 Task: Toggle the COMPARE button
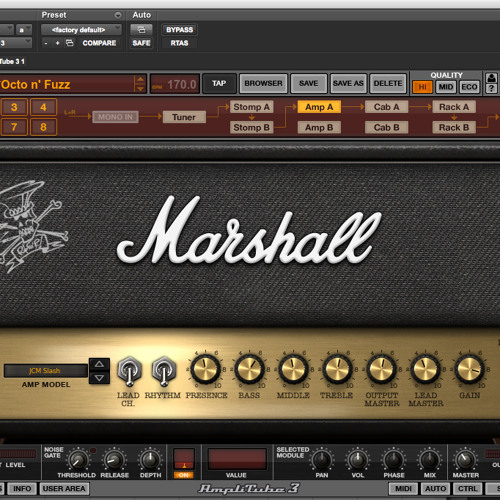point(99,43)
